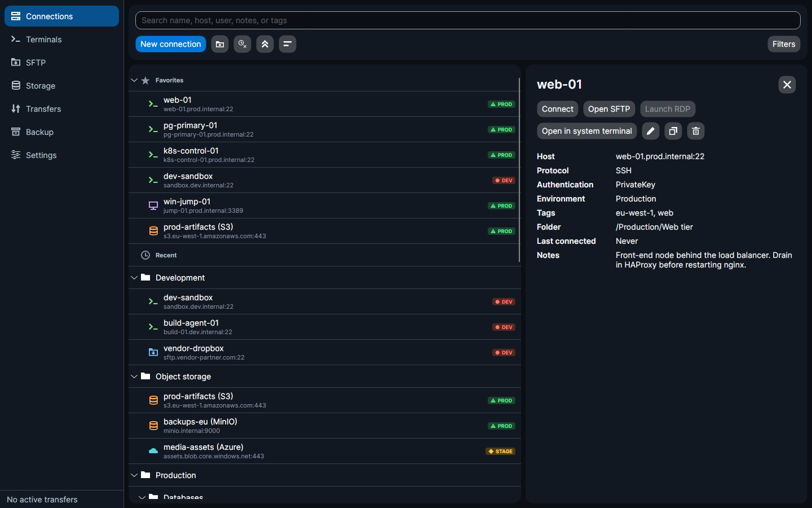Click the duplicate connection icon

pos(673,131)
